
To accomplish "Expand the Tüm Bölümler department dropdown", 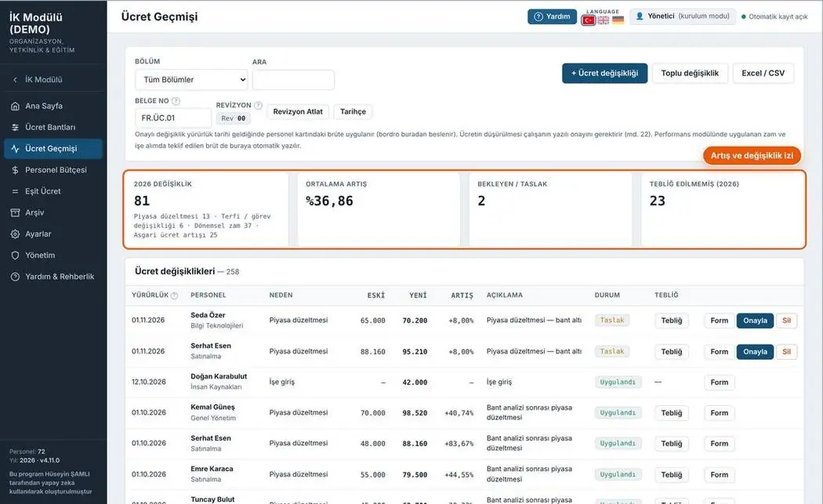I will (191, 80).
